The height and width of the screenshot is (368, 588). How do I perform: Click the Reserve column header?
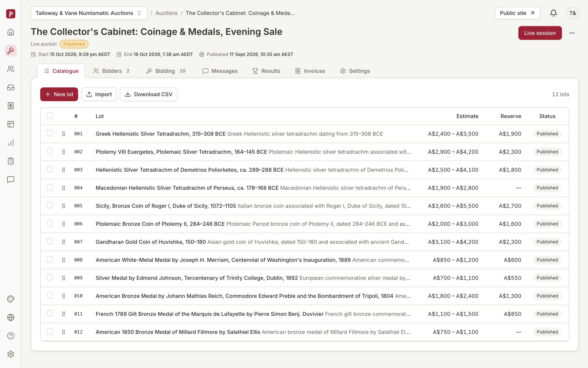511,116
